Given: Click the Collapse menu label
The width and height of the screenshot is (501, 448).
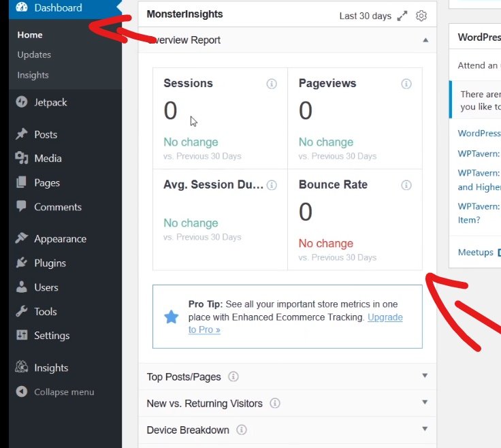Looking at the screenshot, I should tap(64, 392).
